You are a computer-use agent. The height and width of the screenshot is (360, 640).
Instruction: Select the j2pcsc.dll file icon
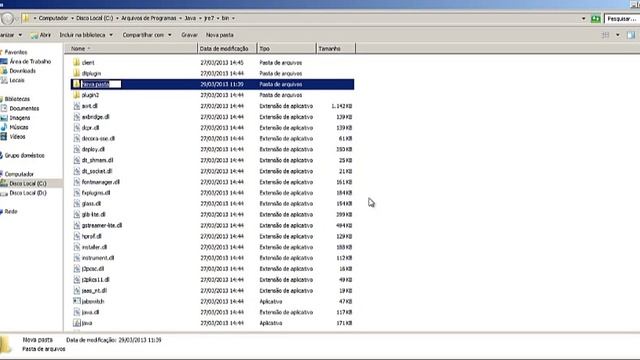click(76, 269)
